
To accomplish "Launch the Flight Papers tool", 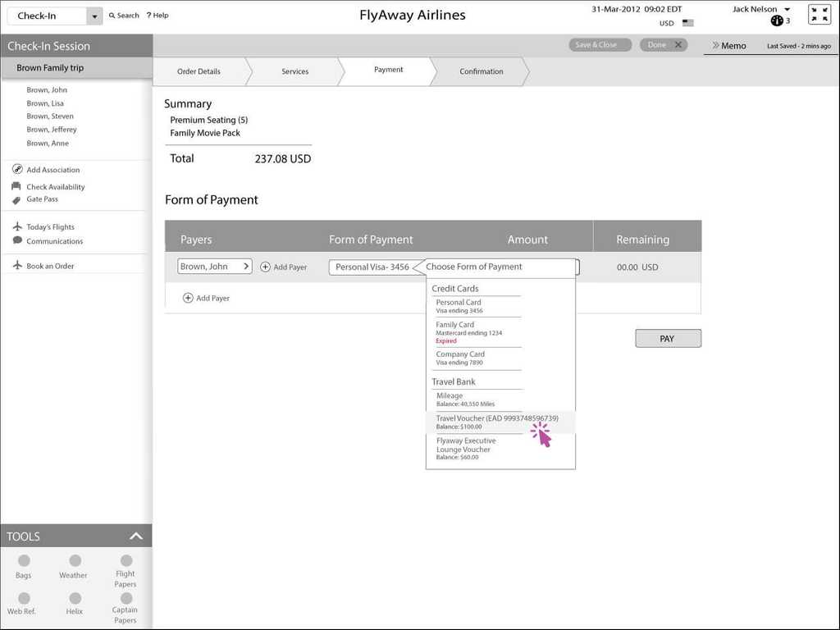I will pyautogui.click(x=126, y=561).
